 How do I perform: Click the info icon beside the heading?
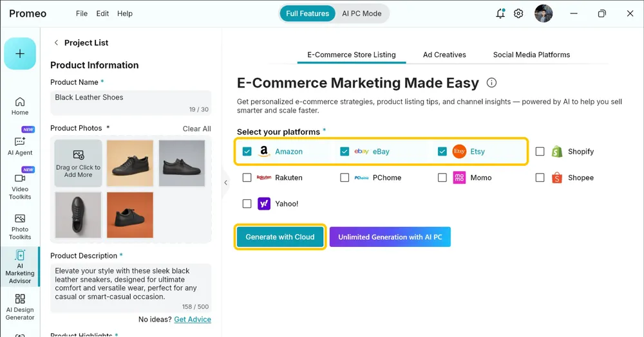tap(491, 83)
